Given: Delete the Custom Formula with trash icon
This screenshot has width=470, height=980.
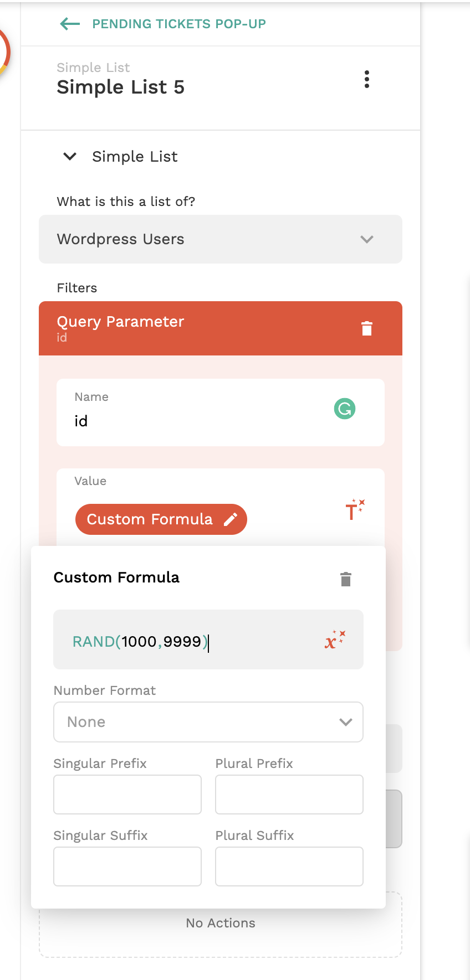Looking at the screenshot, I should tap(346, 579).
